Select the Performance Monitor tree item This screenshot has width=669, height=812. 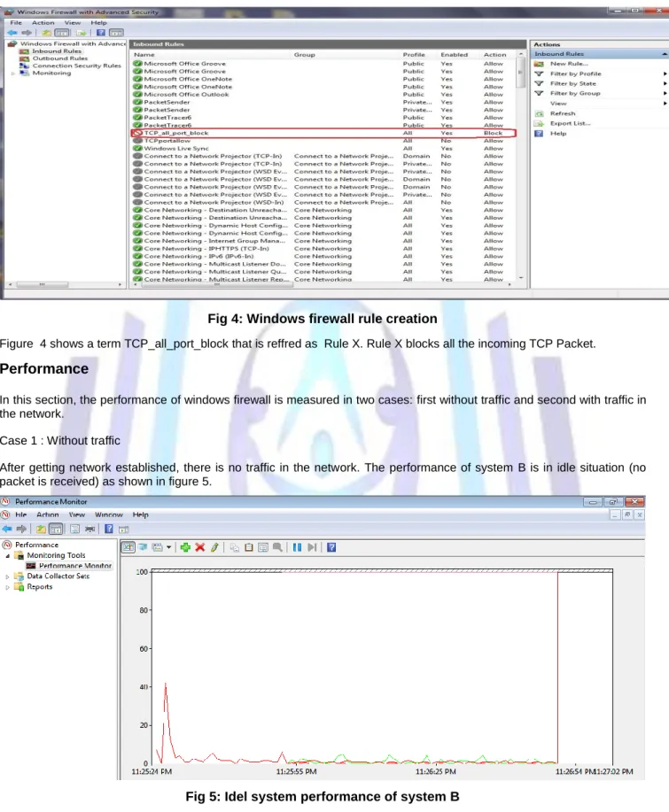[x=74, y=566]
